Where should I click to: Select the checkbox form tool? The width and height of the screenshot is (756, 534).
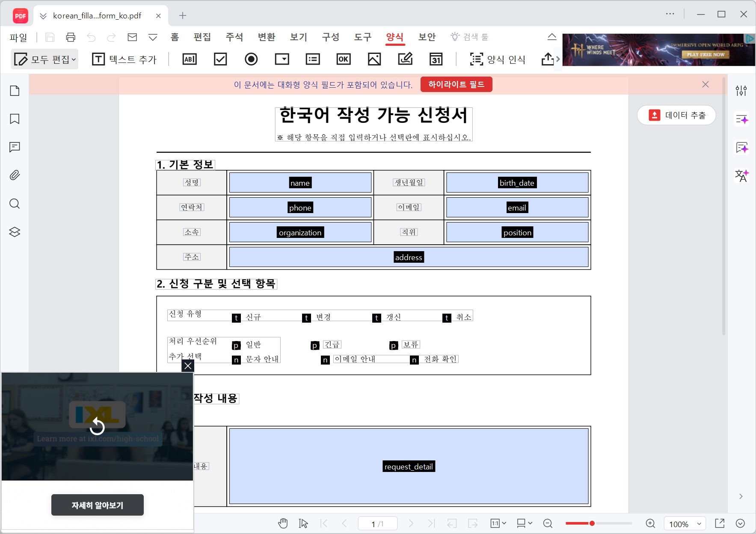[x=220, y=59]
